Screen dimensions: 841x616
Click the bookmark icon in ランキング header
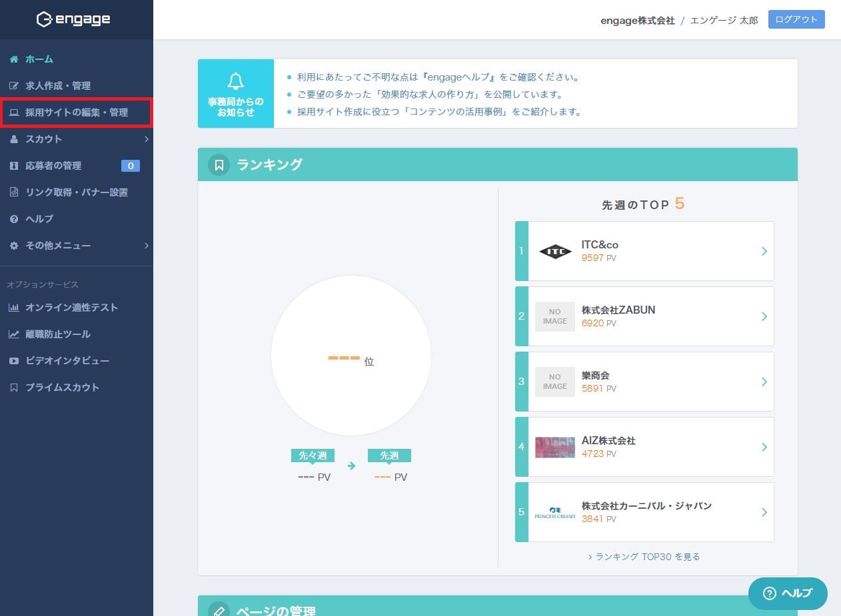[219, 164]
